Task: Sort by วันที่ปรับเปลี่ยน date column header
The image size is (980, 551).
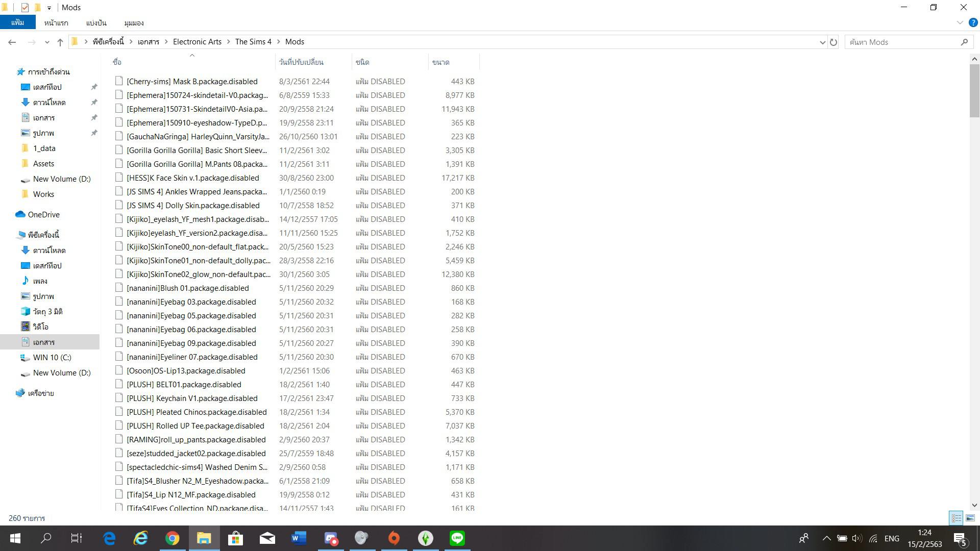Action: 313,62
